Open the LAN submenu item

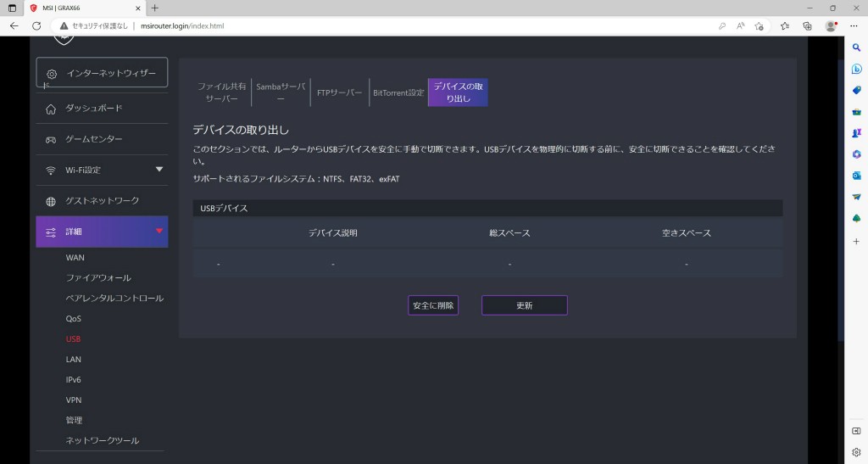(x=74, y=360)
